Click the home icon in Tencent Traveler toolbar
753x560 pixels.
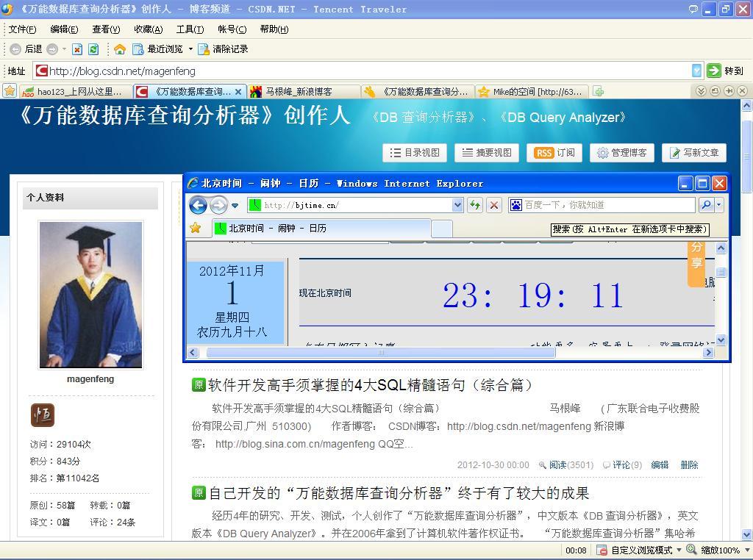(119, 49)
